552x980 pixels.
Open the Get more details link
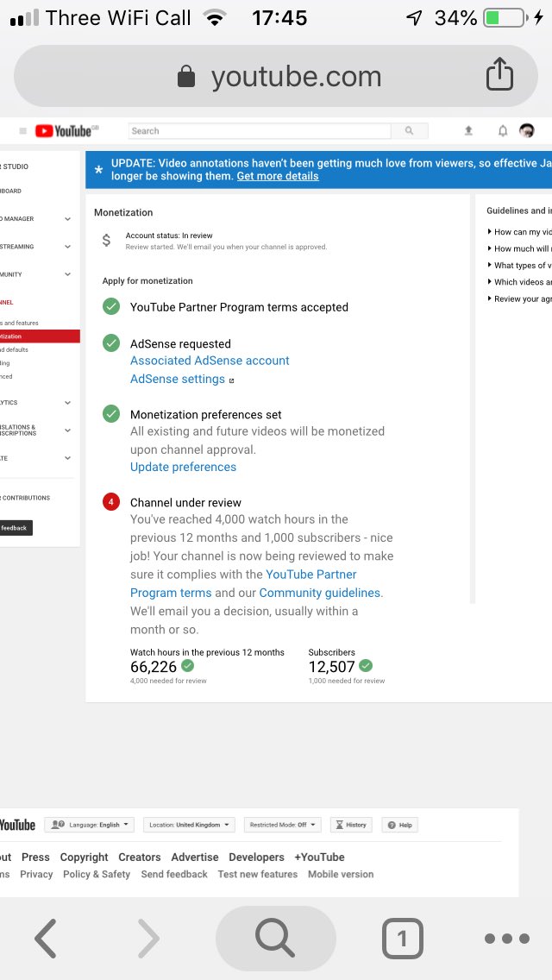[x=278, y=176]
